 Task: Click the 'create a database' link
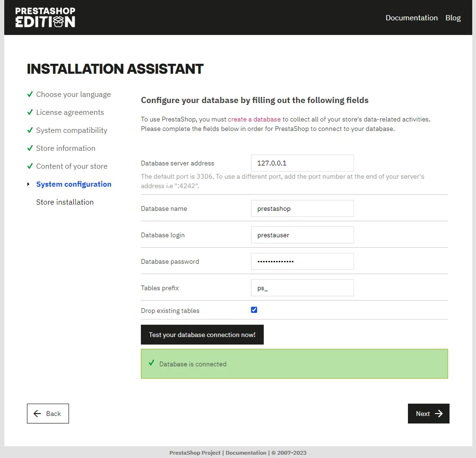(254, 119)
